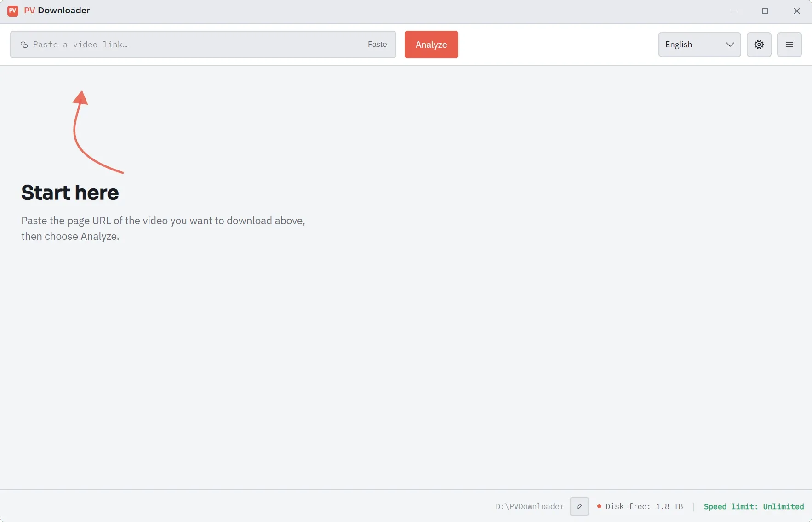Expand the English language dropdown

click(699, 45)
